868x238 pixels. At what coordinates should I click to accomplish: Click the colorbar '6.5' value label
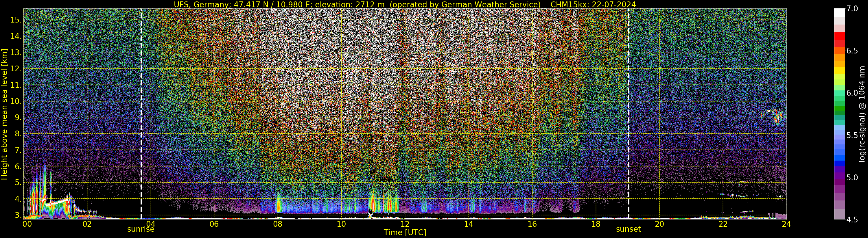point(852,51)
